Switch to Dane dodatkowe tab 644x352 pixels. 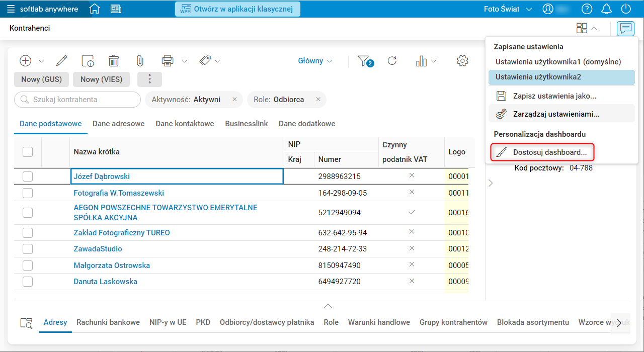307,124
